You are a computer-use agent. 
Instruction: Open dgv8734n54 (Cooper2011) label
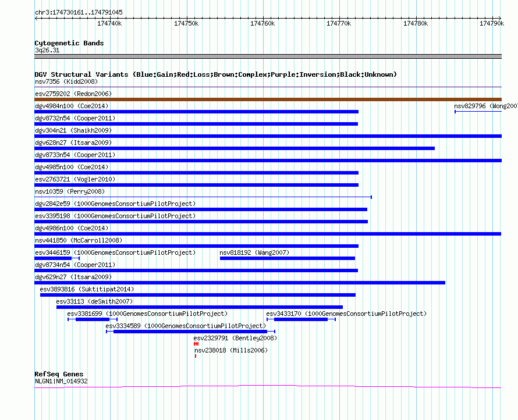coord(75,265)
